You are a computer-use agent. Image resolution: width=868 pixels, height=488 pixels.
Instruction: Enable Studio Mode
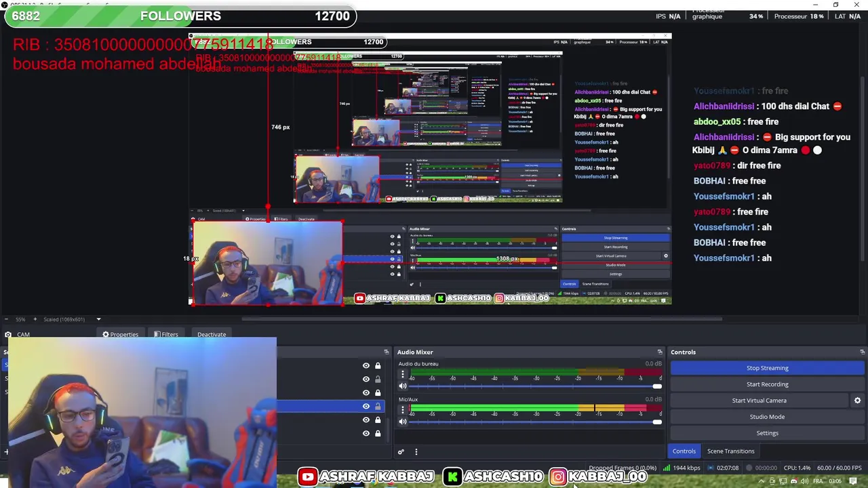767,417
